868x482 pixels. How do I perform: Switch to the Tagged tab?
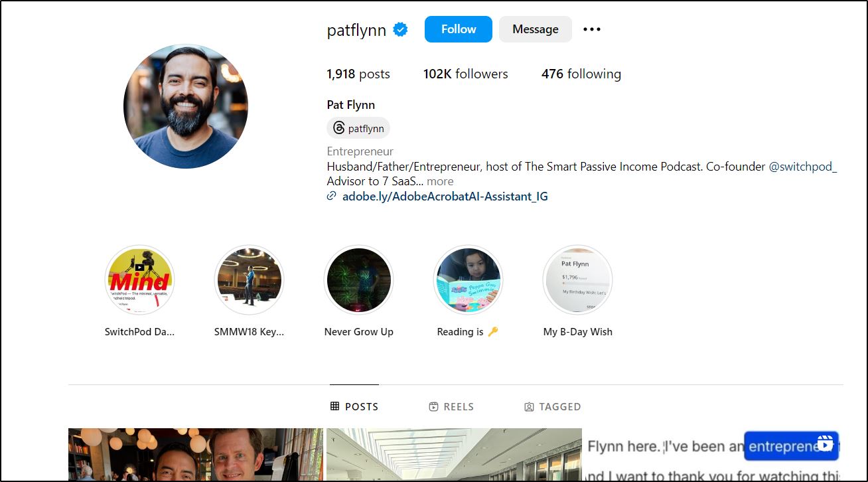(552, 406)
